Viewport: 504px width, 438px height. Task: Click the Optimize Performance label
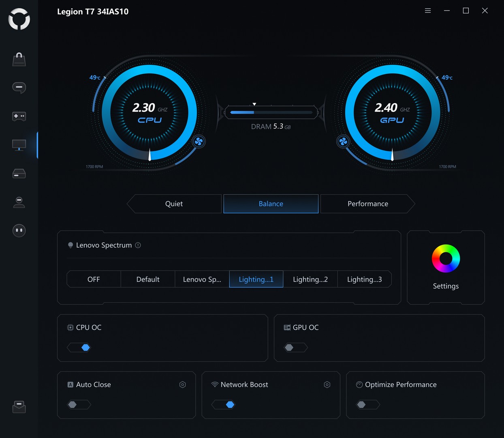401,384
